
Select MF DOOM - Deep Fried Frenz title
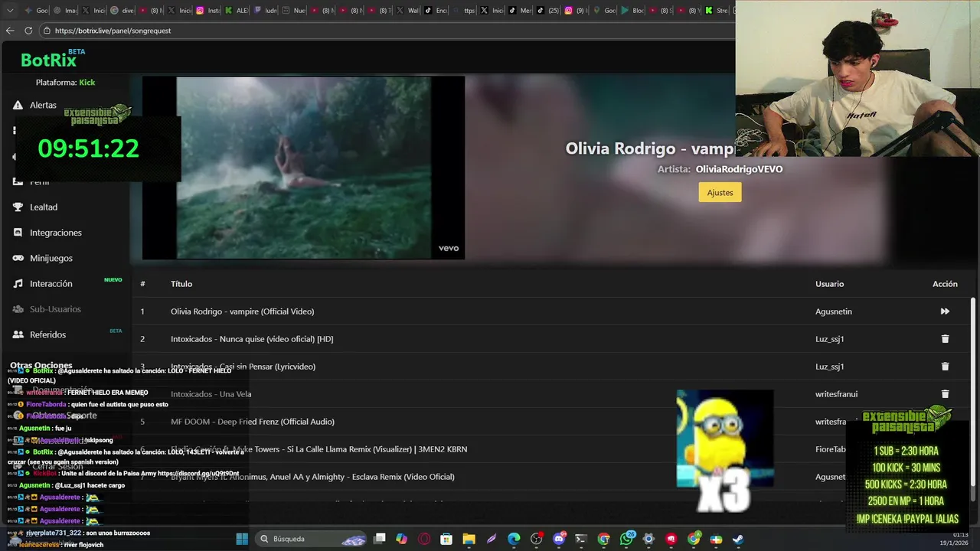click(x=252, y=422)
